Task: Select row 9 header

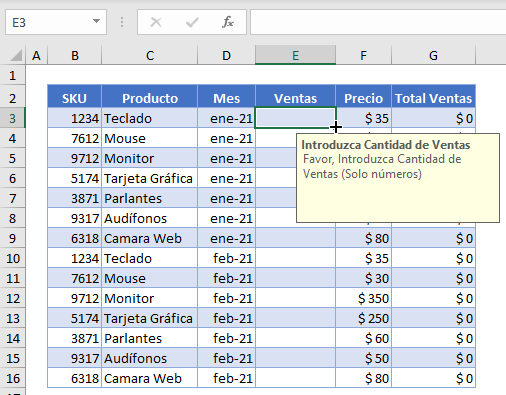Action: (13, 238)
